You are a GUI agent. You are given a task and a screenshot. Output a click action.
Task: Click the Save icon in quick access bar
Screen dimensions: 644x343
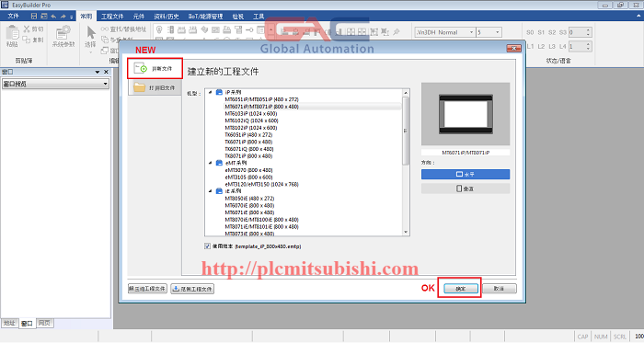pyautogui.click(x=34, y=16)
